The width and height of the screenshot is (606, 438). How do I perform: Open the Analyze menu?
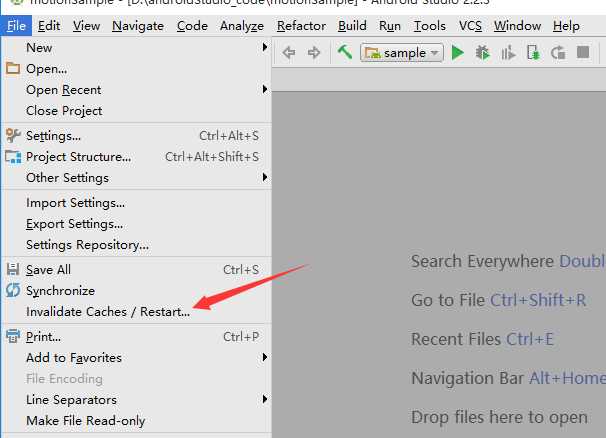click(242, 26)
